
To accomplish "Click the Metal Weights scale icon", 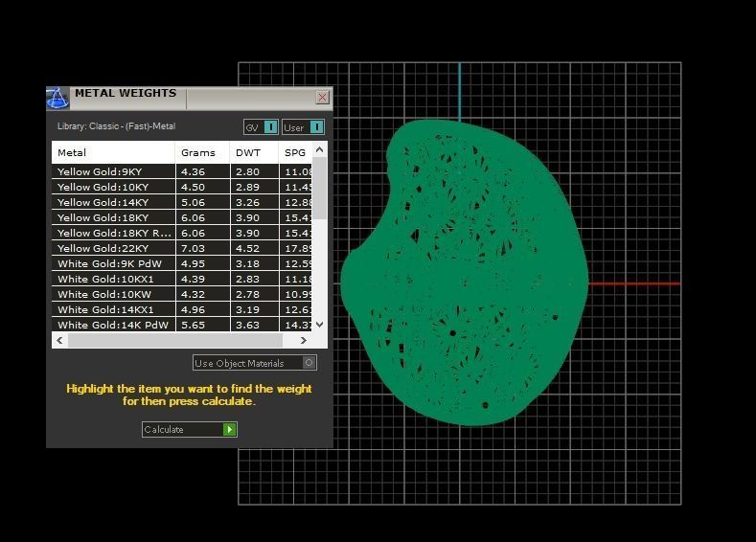I will click(x=57, y=99).
